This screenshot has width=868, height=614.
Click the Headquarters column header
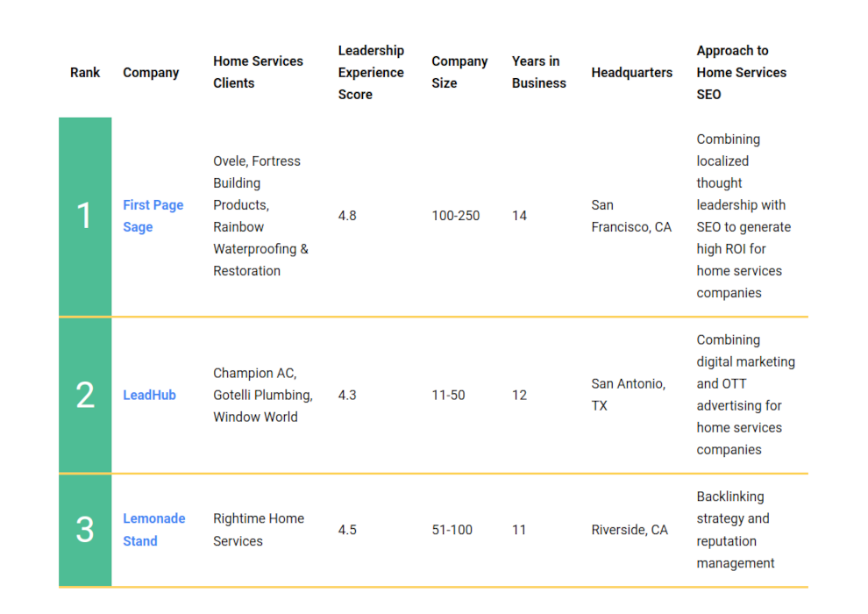631,73
